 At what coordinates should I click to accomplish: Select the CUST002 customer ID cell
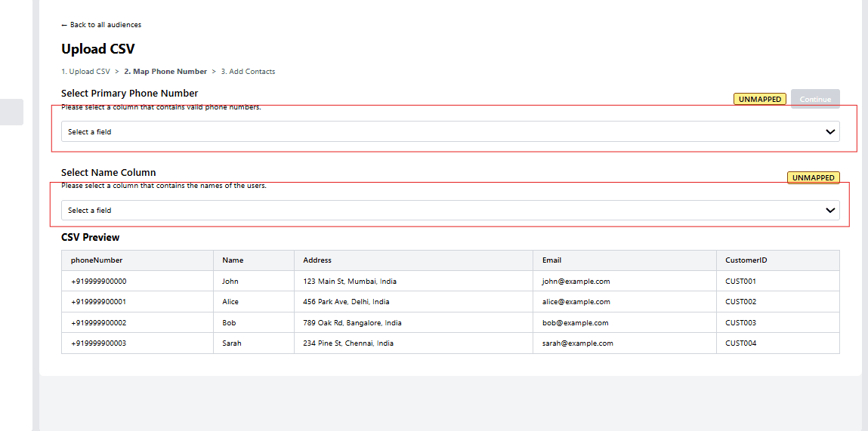pos(740,302)
